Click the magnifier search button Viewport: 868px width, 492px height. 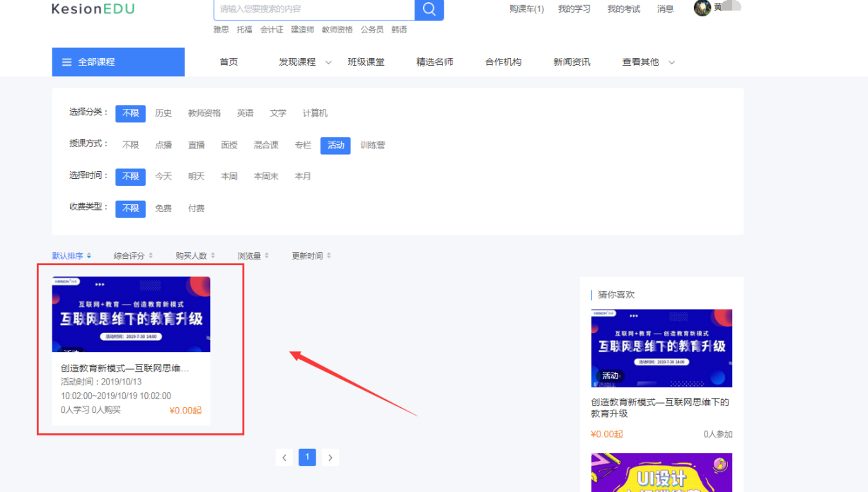click(429, 9)
